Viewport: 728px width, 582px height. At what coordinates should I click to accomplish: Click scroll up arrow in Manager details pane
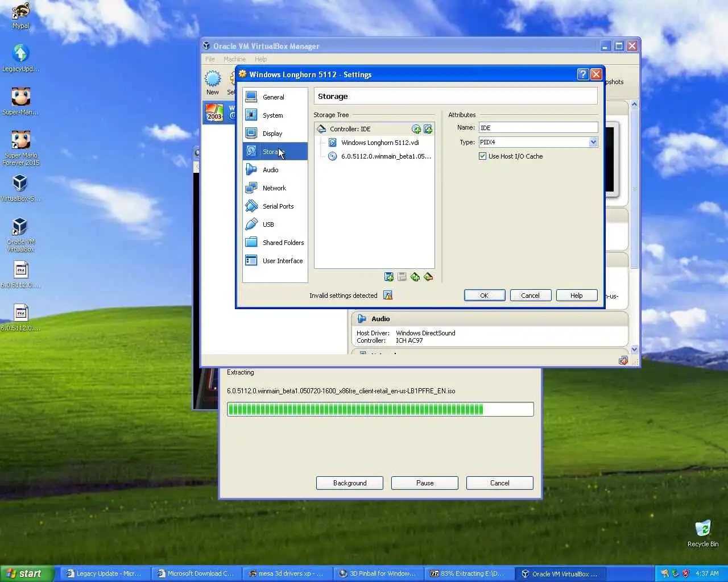634,105
